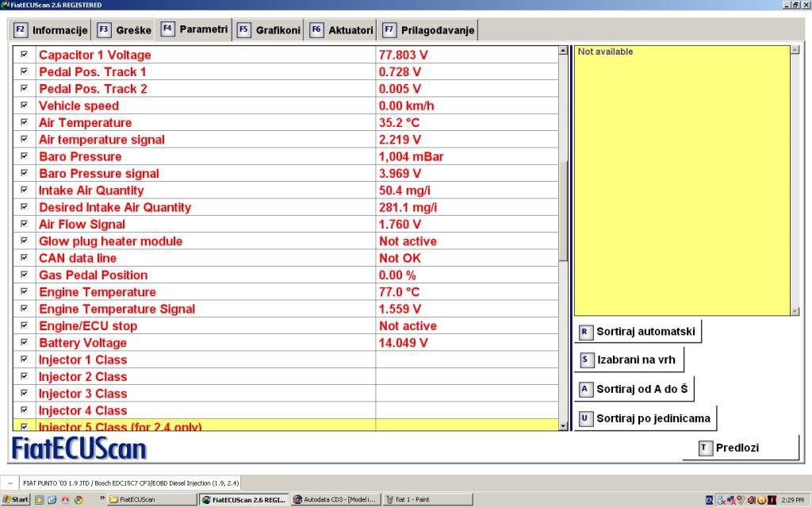Click the Sortiraj po jedinicama button

(645, 418)
